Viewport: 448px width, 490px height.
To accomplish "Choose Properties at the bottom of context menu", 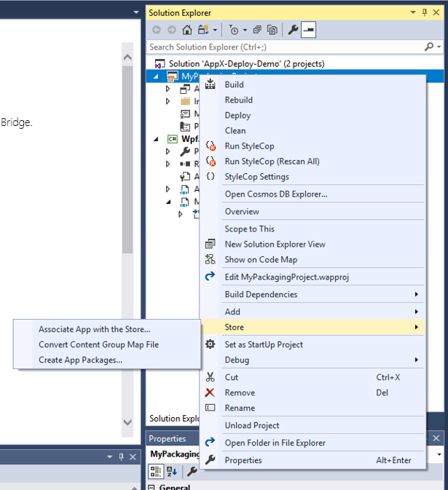I will [x=313, y=460].
